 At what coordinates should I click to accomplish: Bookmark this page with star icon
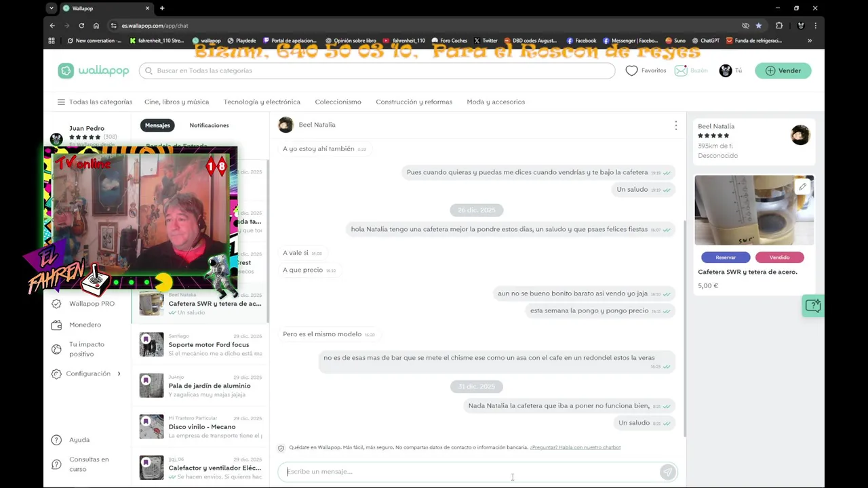pyautogui.click(x=759, y=26)
